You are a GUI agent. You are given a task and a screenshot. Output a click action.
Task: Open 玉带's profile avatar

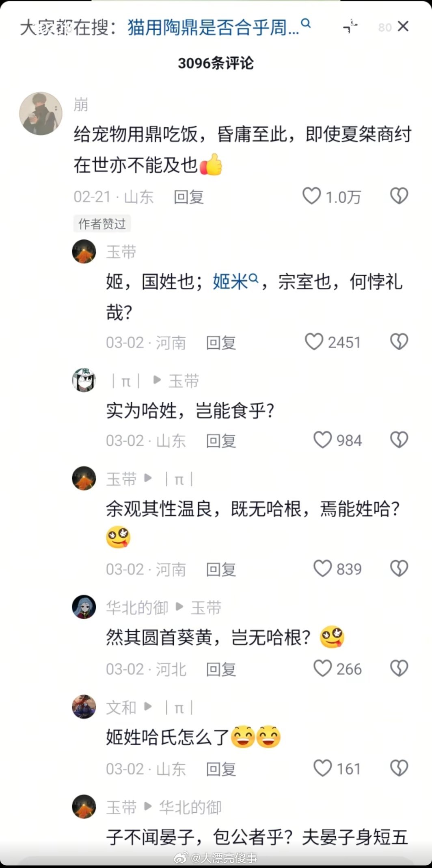(84, 252)
